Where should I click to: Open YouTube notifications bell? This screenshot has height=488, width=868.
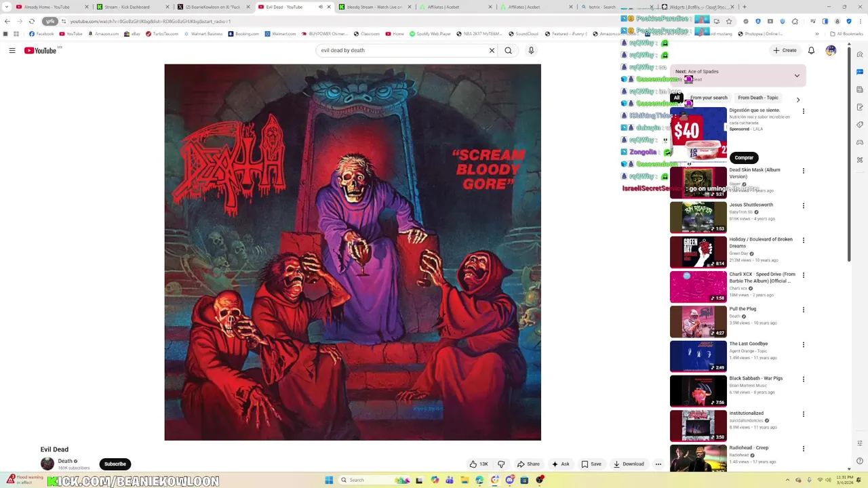click(811, 50)
